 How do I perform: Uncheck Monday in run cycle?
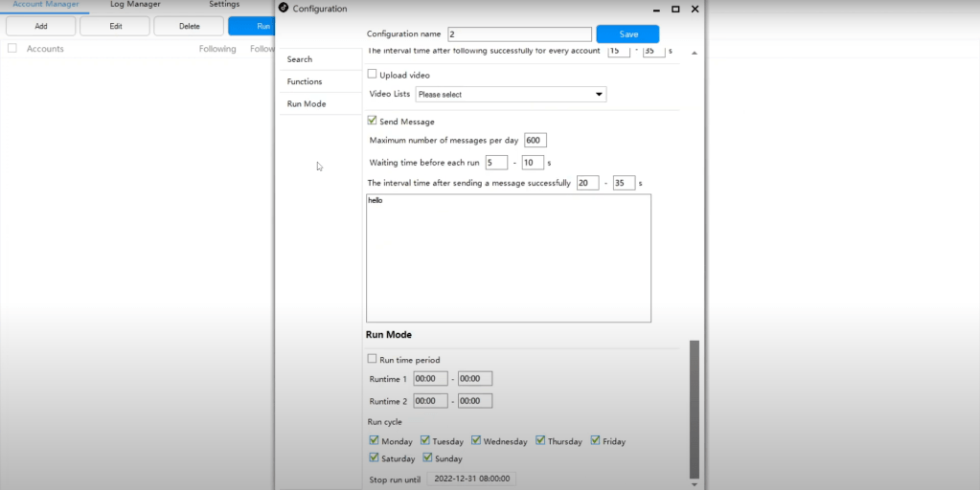click(374, 441)
